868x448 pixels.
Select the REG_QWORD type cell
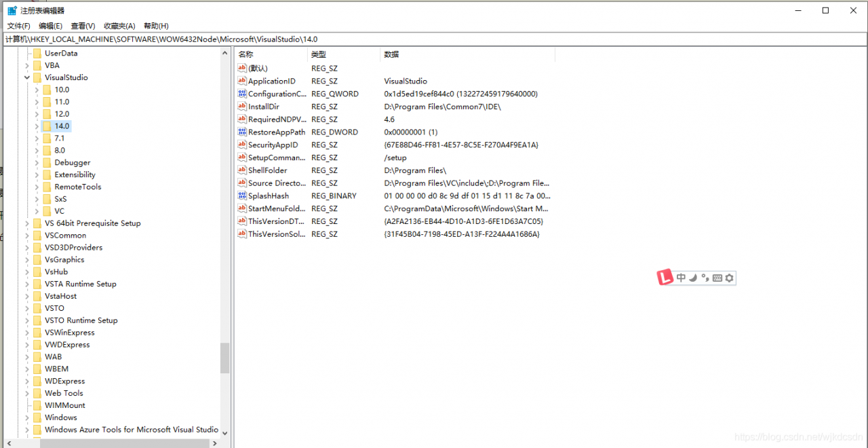(x=335, y=94)
